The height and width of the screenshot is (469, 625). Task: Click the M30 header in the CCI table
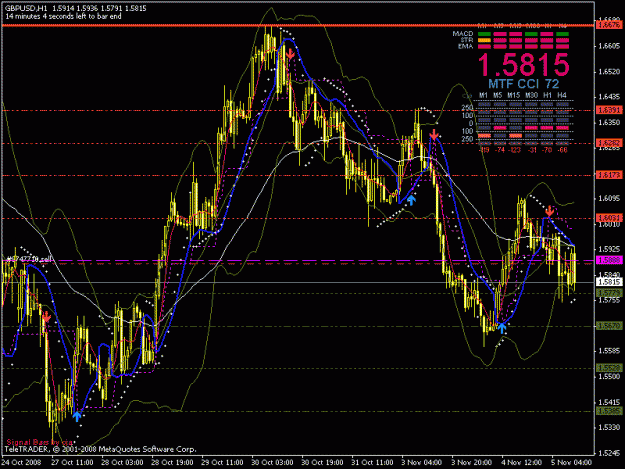[x=531, y=95]
